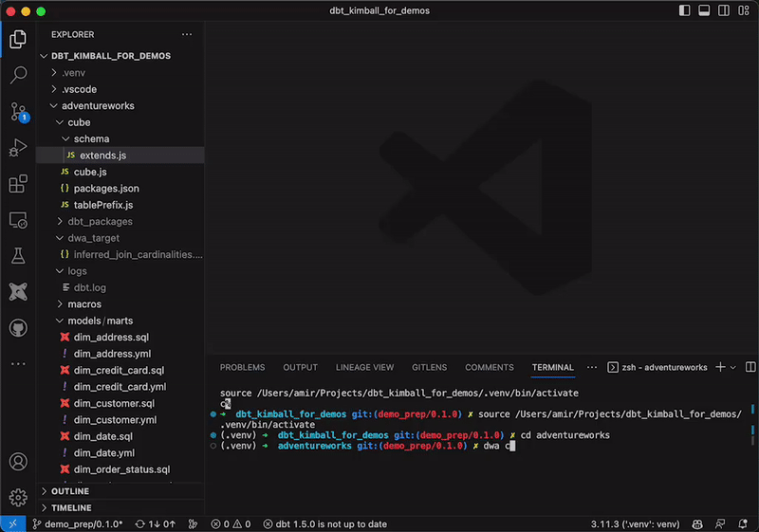The image size is (759, 532).
Task: Open notifications bell
Action: [743, 523]
